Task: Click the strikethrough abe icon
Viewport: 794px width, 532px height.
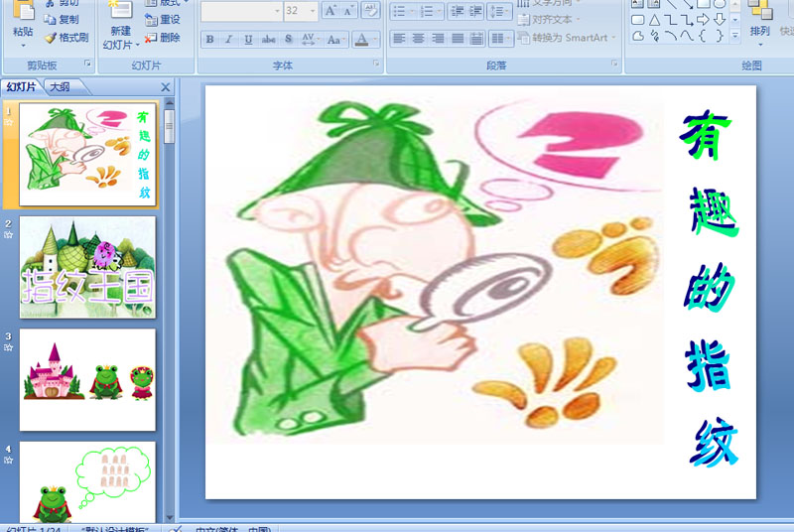Action: click(268, 40)
